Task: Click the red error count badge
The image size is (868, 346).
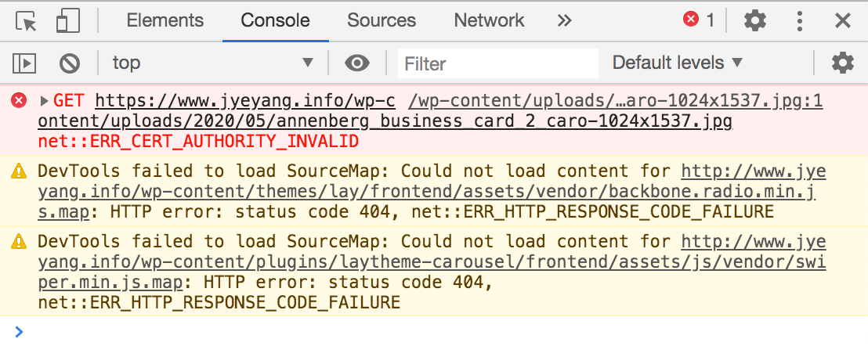Action: [x=699, y=20]
